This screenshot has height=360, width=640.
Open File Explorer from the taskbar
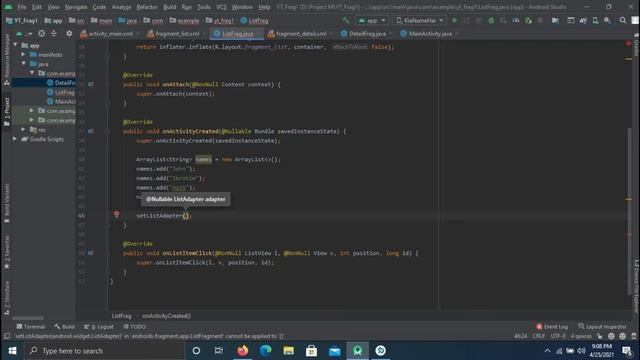click(289, 351)
